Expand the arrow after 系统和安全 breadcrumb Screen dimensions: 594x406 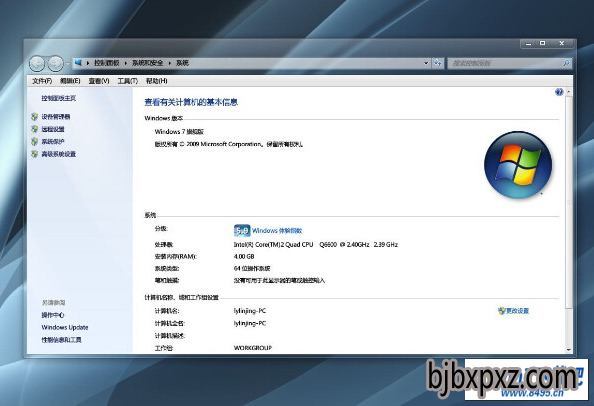coord(169,63)
